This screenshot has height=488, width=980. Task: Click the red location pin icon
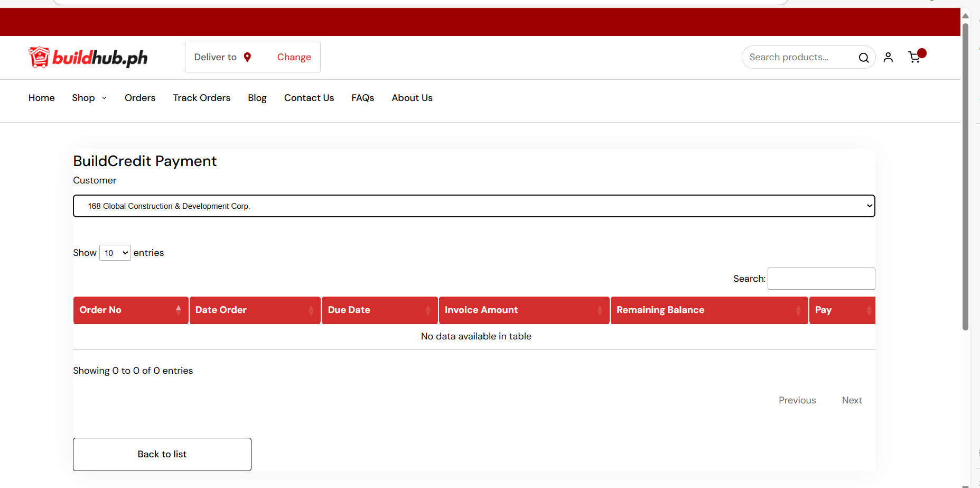coord(247,57)
